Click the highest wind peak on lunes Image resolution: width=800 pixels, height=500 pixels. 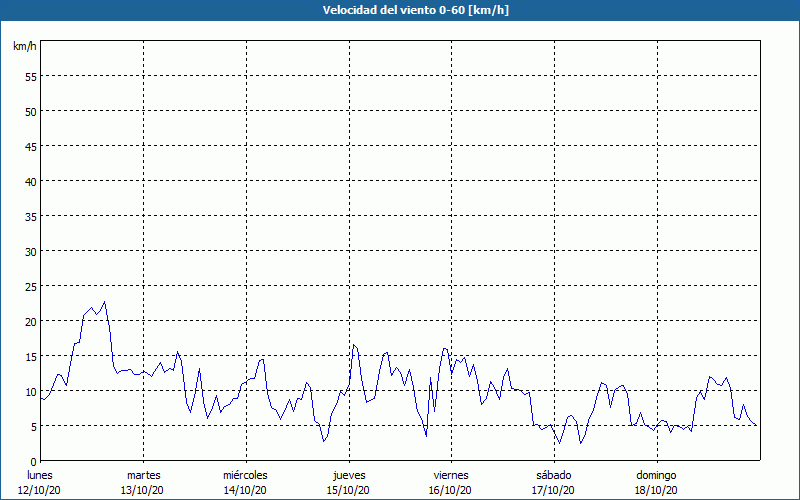click(x=105, y=302)
